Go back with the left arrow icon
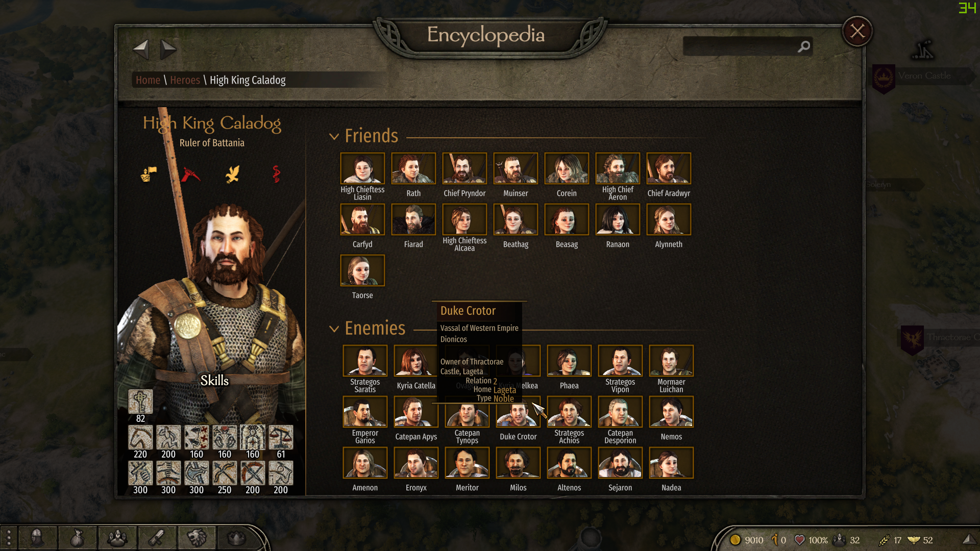Viewport: 980px width, 551px height. click(141, 49)
